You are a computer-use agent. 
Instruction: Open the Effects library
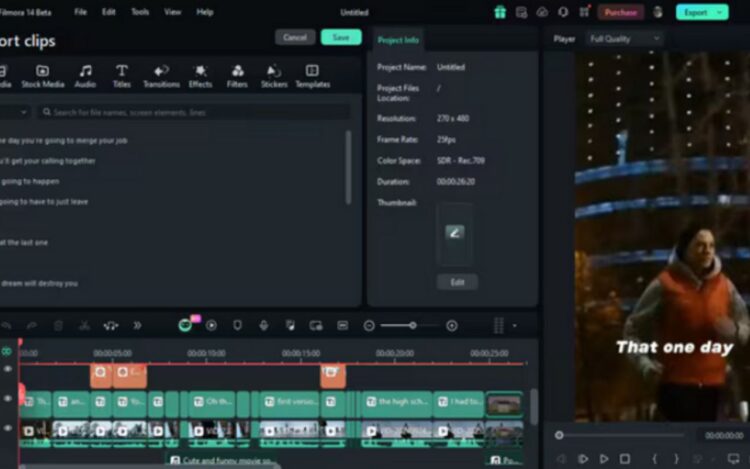[x=200, y=76]
